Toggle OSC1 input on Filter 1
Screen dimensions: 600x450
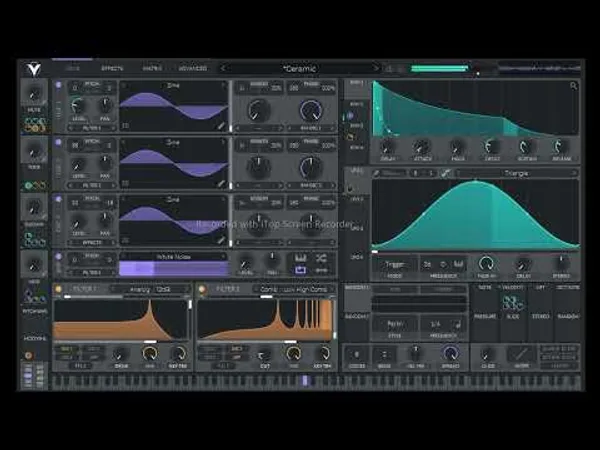click(x=66, y=349)
